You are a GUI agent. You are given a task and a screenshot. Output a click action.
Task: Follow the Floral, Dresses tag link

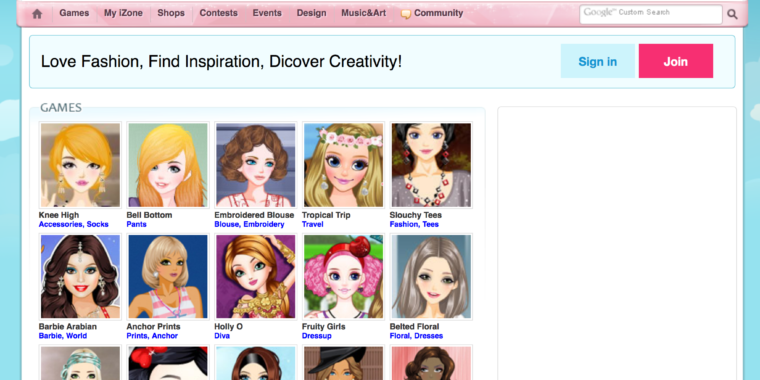coord(416,336)
